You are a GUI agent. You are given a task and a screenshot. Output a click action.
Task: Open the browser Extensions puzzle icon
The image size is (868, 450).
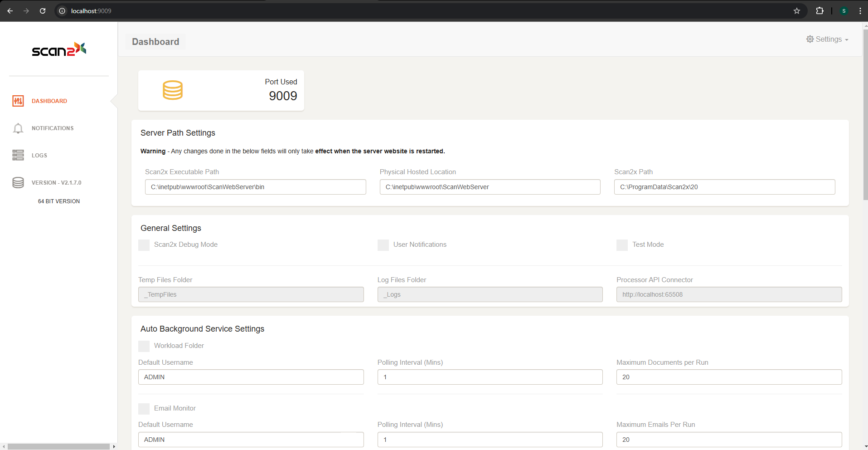click(x=820, y=11)
